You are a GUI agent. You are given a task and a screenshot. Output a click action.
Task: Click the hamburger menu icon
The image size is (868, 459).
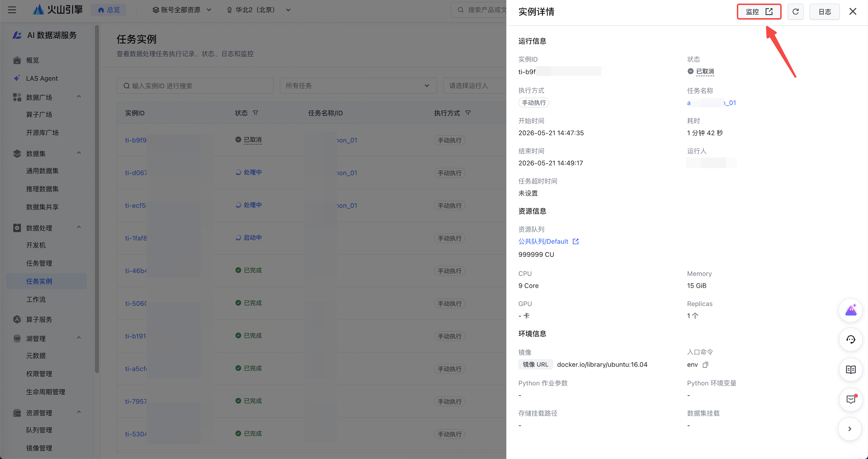click(12, 10)
